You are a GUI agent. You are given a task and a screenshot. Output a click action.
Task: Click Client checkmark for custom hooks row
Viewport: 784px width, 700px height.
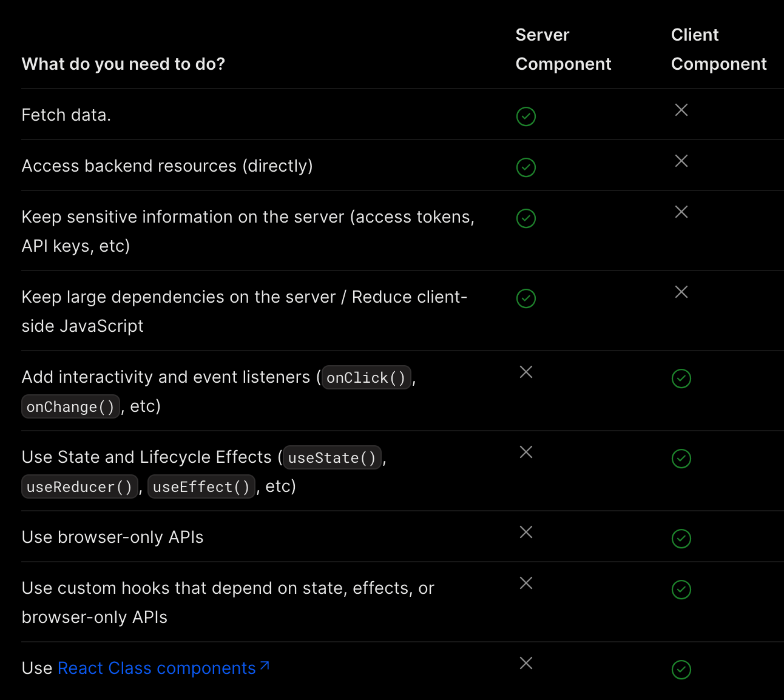(x=681, y=590)
